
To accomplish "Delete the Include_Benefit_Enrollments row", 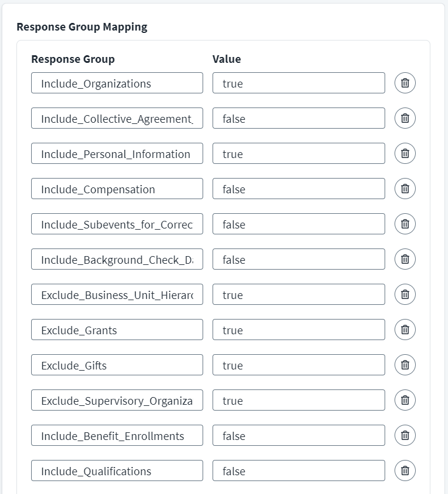I will 405,435.
